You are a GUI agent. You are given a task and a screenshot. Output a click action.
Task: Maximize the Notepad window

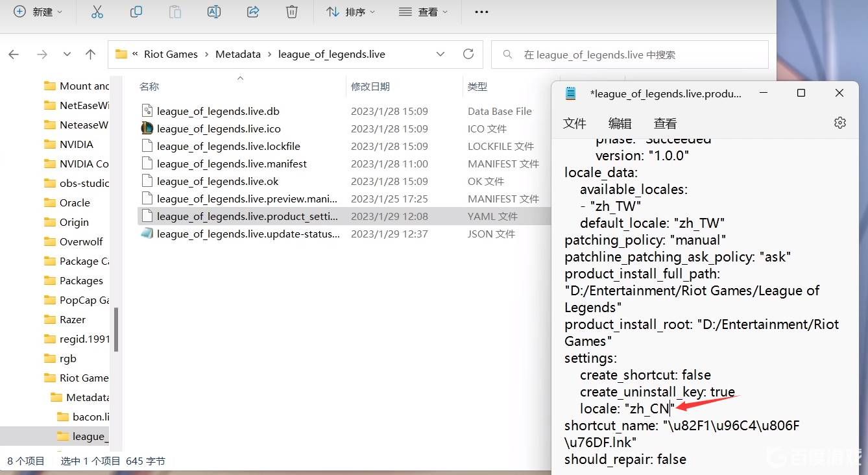[801, 93]
